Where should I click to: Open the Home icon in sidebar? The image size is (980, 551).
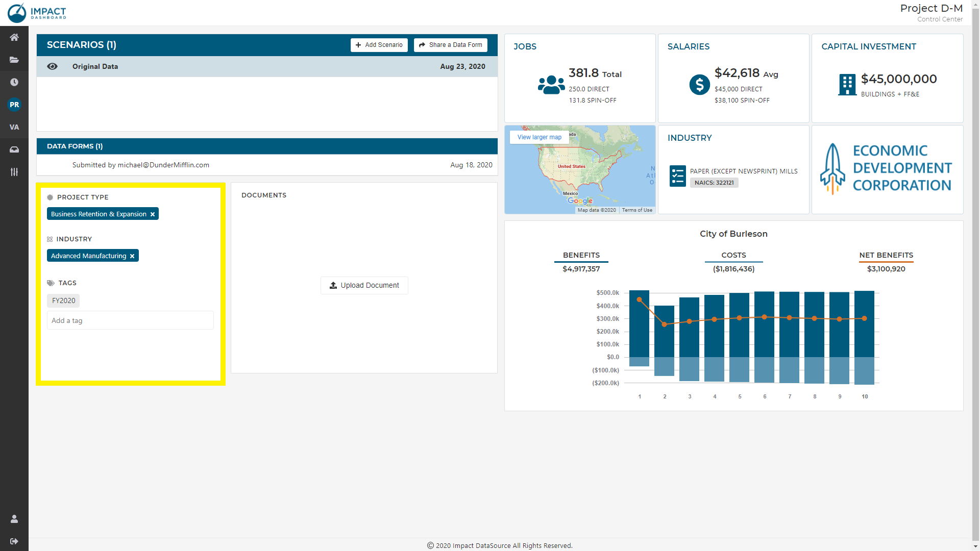tap(14, 37)
